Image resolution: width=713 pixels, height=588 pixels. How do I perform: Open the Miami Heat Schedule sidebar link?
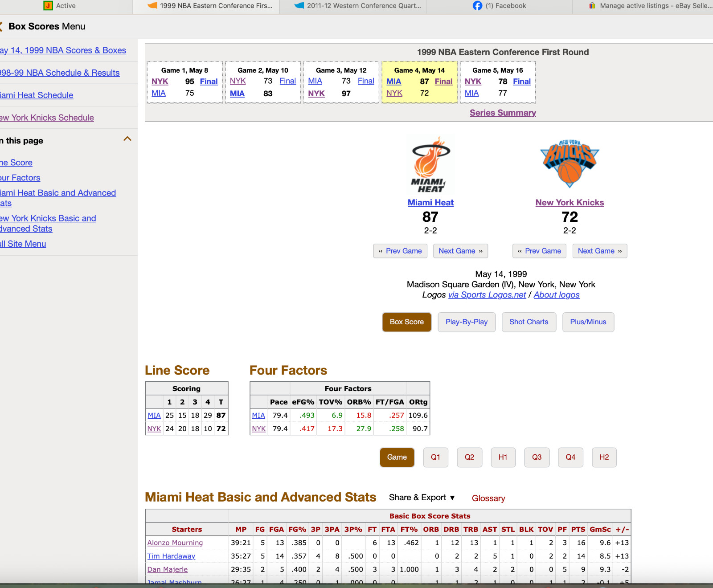(37, 95)
